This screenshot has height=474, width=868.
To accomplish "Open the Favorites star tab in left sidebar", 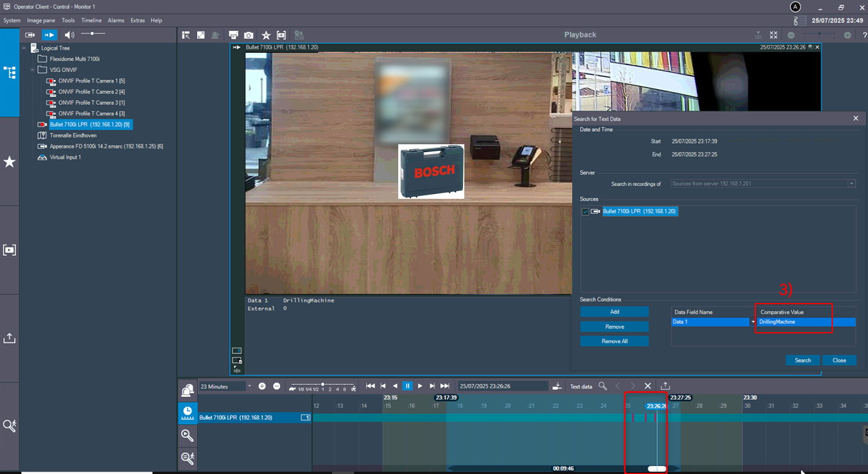I will pyautogui.click(x=10, y=162).
